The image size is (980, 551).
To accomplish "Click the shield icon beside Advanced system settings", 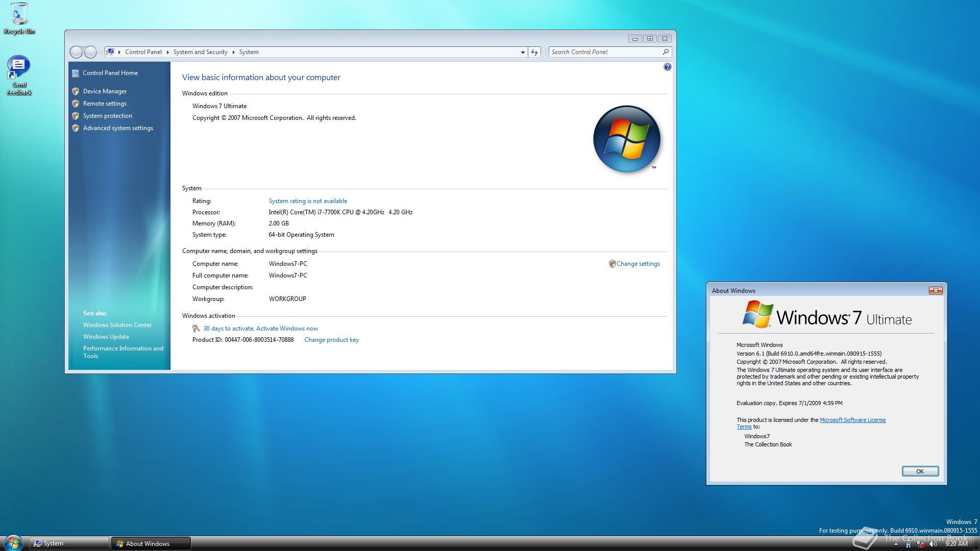I will tap(76, 128).
